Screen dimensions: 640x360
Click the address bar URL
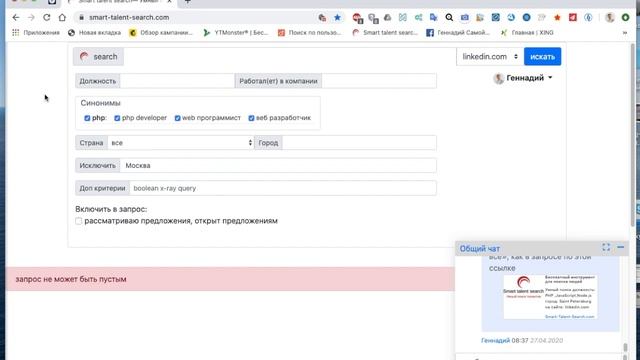[x=129, y=18]
